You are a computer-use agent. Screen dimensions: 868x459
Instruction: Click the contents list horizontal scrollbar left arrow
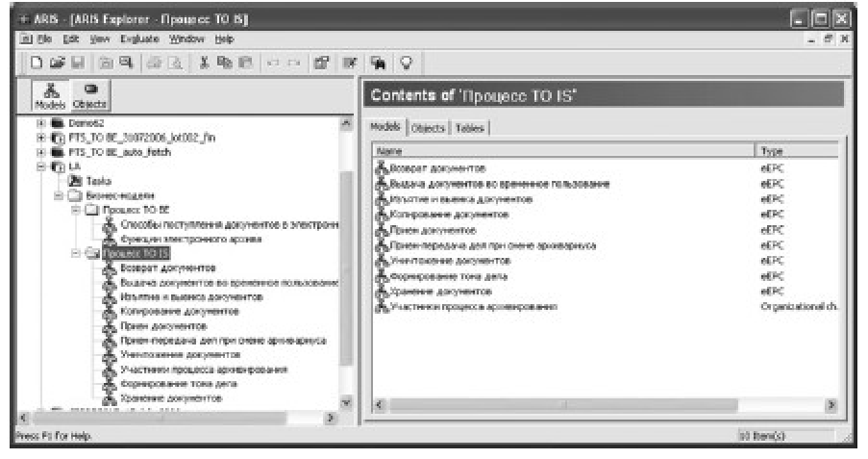tap(380, 405)
